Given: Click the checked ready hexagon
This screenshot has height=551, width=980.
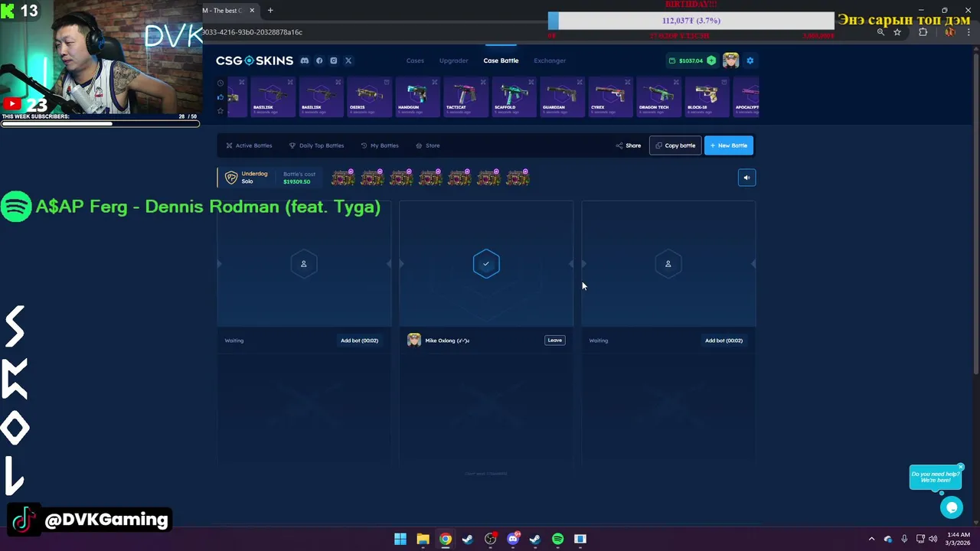Looking at the screenshot, I should pos(486,264).
